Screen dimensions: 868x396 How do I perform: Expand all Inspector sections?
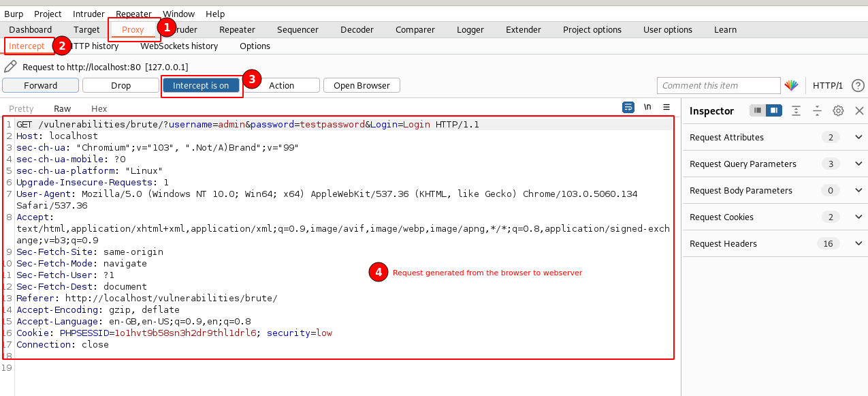pos(796,110)
